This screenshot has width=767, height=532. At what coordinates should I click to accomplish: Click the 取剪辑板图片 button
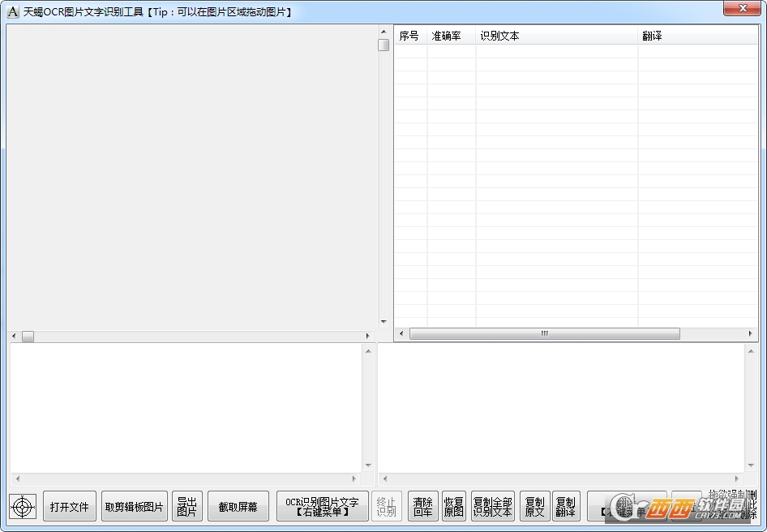coord(135,507)
